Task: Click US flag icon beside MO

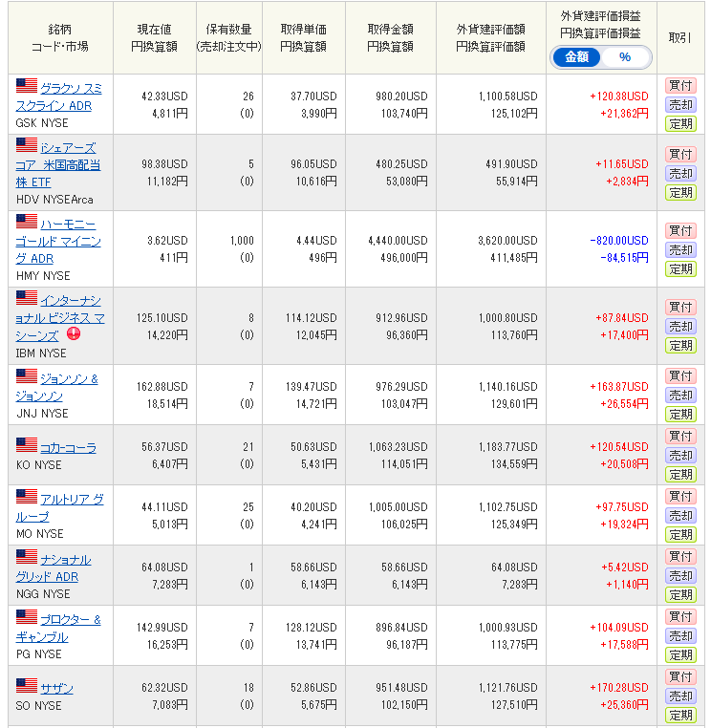Action: coord(27,497)
